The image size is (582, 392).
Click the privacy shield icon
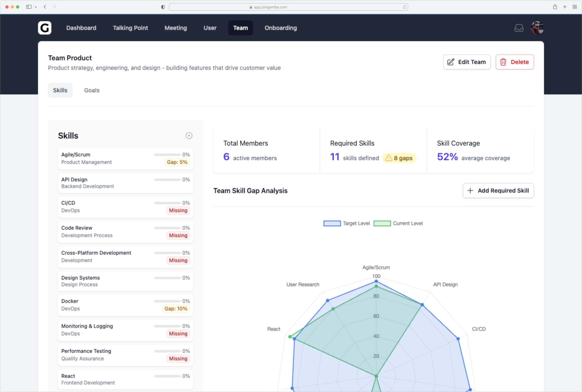[x=163, y=7]
